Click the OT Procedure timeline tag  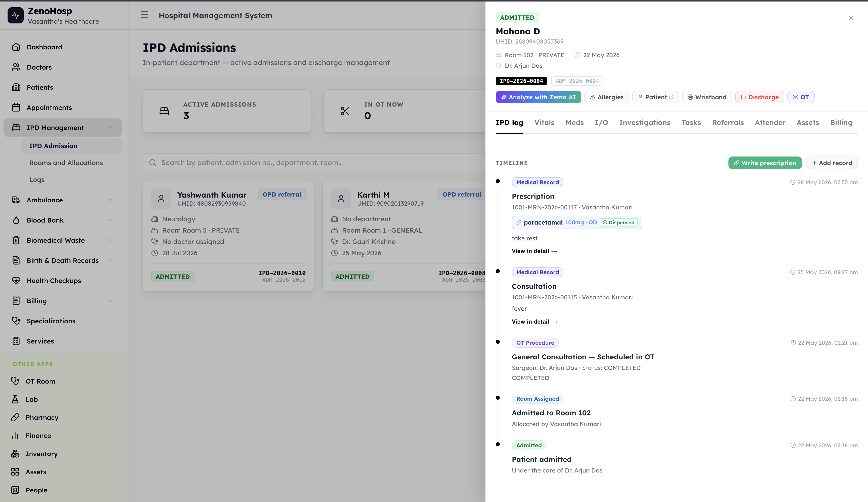535,343
